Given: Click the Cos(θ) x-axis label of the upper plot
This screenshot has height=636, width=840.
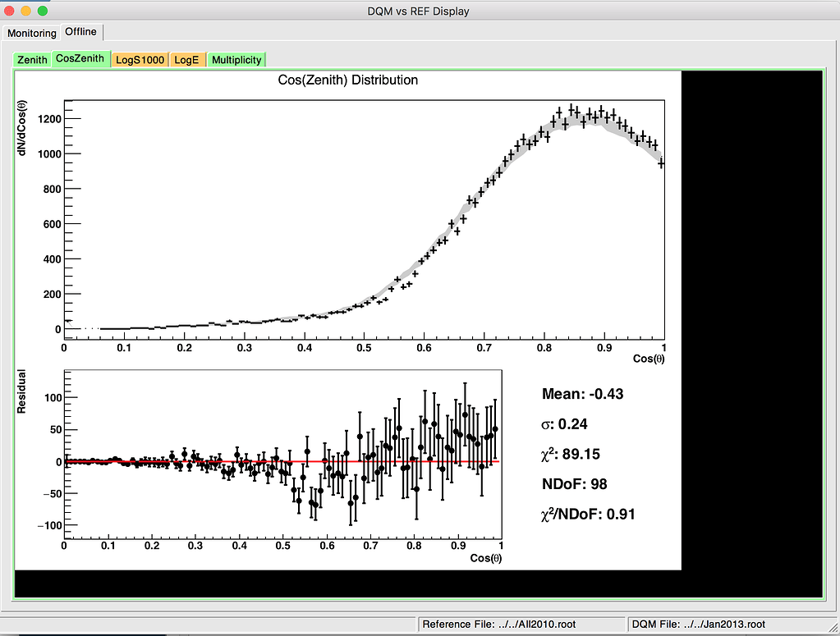Looking at the screenshot, I should (648, 359).
